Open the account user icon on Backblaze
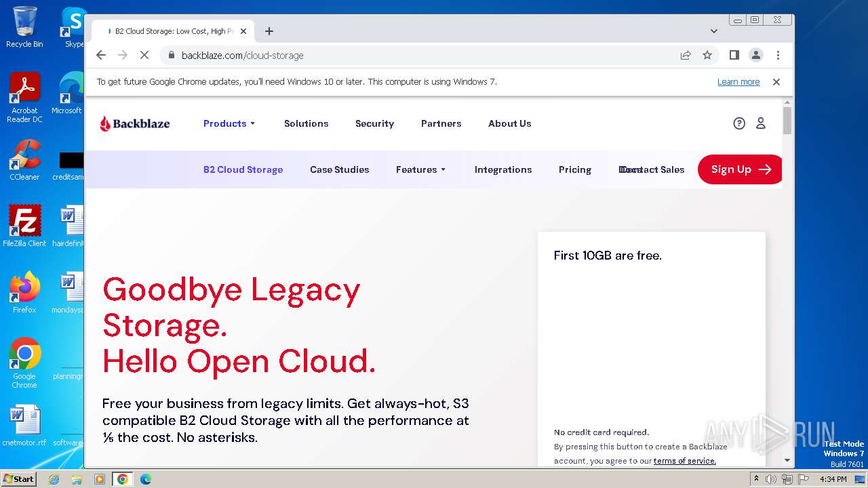The height and width of the screenshot is (488, 868). (761, 123)
